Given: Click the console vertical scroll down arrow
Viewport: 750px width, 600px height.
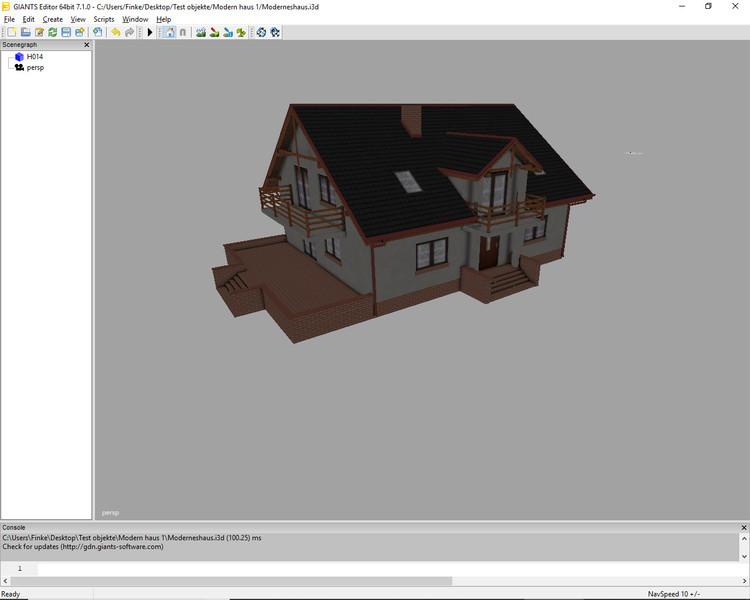Looking at the screenshot, I should pos(744,555).
